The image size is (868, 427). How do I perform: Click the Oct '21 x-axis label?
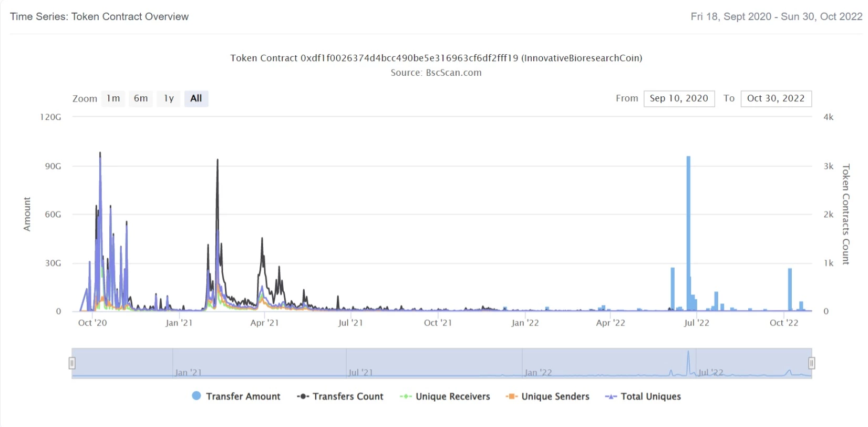pyautogui.click(x=438, y=323)
